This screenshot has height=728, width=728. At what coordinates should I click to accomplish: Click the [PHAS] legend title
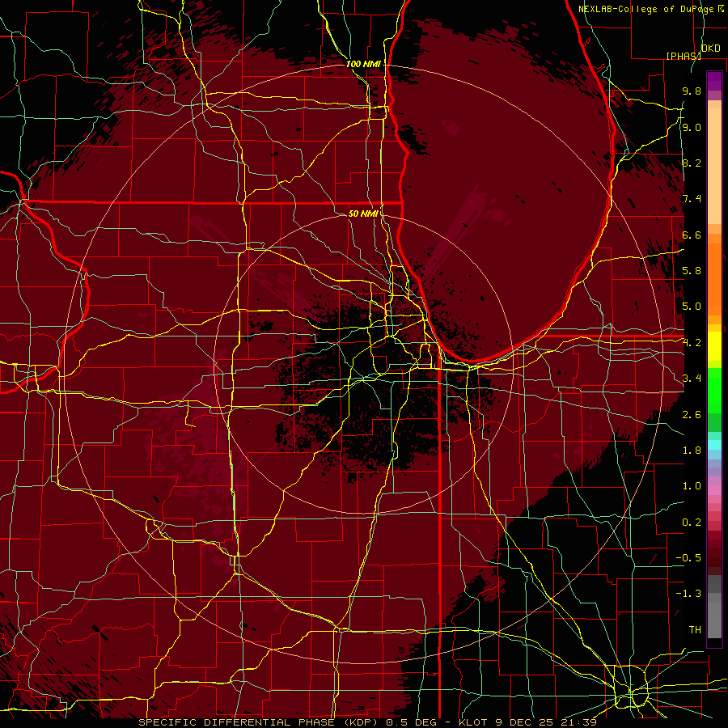pyautogui.click(x=684, y=56)
